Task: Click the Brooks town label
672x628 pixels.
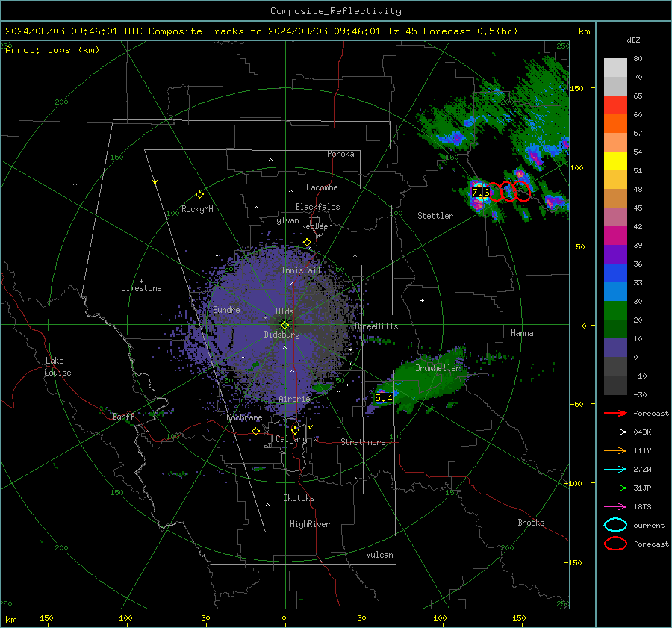Action: (531, 523)
